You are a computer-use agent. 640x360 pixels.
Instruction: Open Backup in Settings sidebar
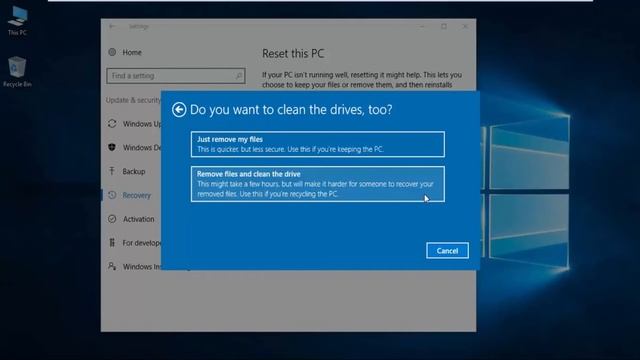134,171
